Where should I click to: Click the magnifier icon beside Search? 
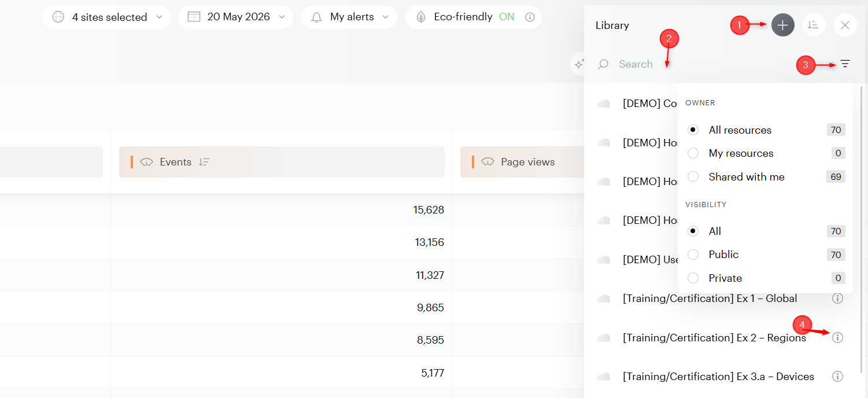click(603, 64)
